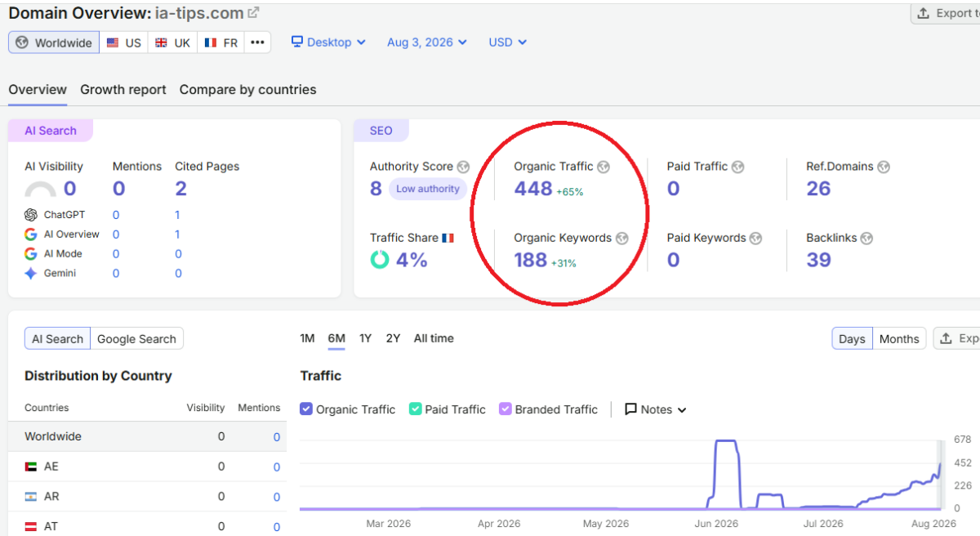Select the Worldwide row in country table
The width and height of the screenshot is (980, 536).
tap(147, 436)
